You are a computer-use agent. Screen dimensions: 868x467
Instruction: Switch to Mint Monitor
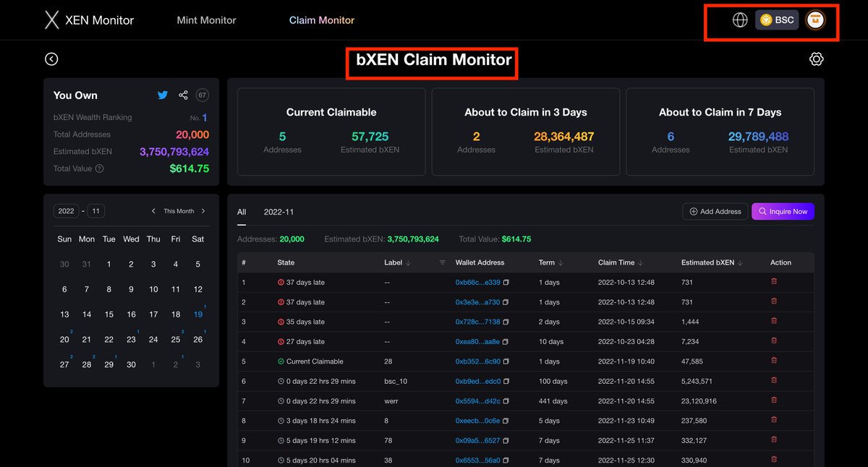206,20
